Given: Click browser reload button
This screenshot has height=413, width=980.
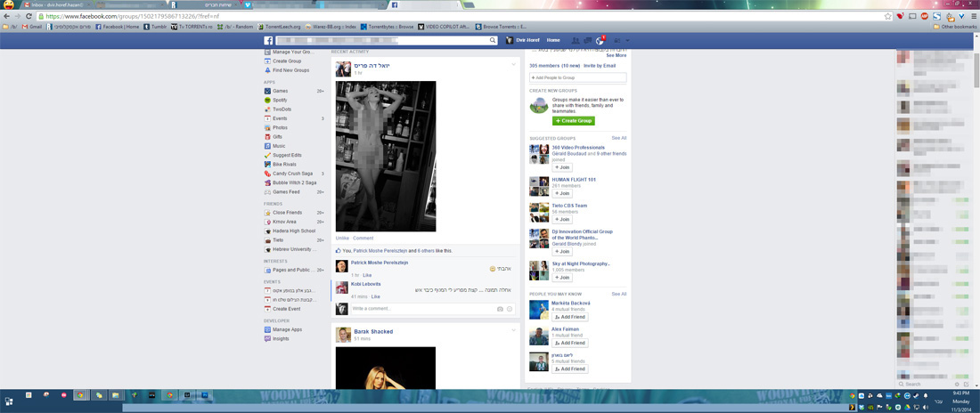Looking at the screenshot, I should pyautogui.click(x=29, y=16).
